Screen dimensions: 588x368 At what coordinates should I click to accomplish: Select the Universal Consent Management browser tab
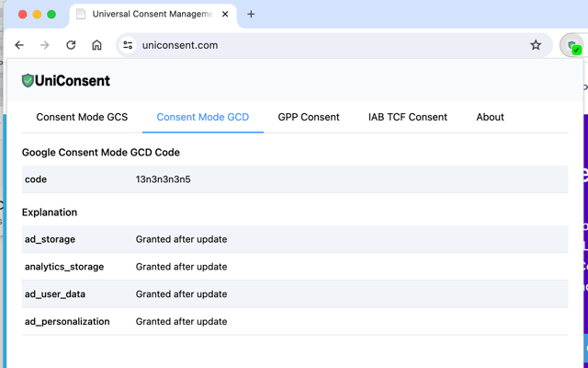click(x=153, y=15)
